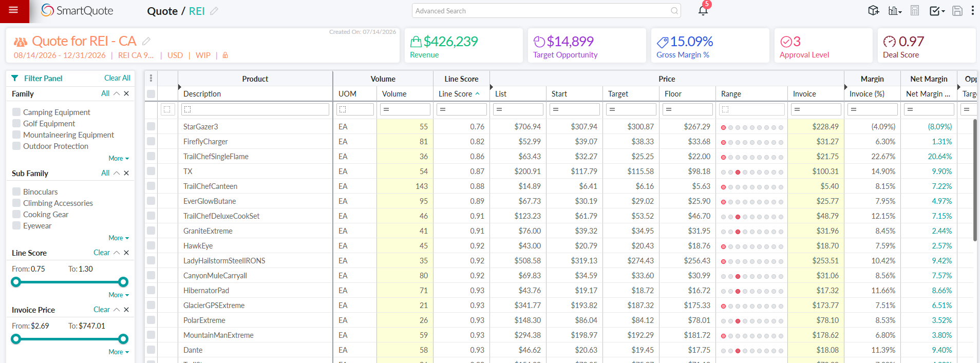Click the lock icon beside WIP

pyautogui.click(x=225, y=55)
